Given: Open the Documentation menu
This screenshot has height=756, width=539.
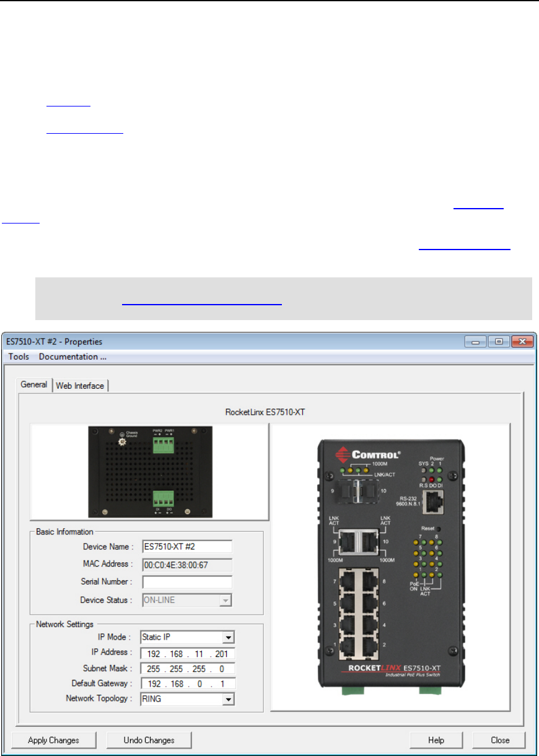Looking at the screenshot, I should [x=72, y=357].
